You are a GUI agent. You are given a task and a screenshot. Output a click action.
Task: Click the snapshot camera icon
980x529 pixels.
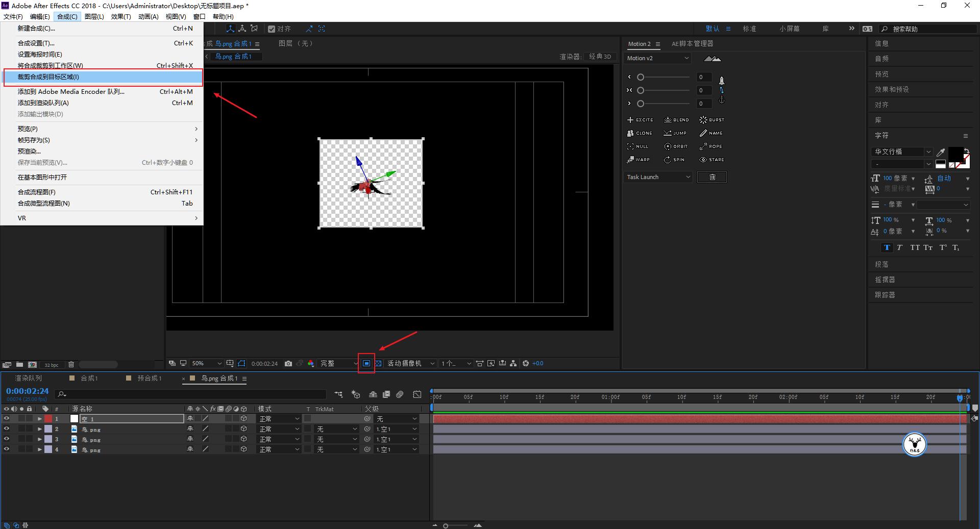click(288, 364)
